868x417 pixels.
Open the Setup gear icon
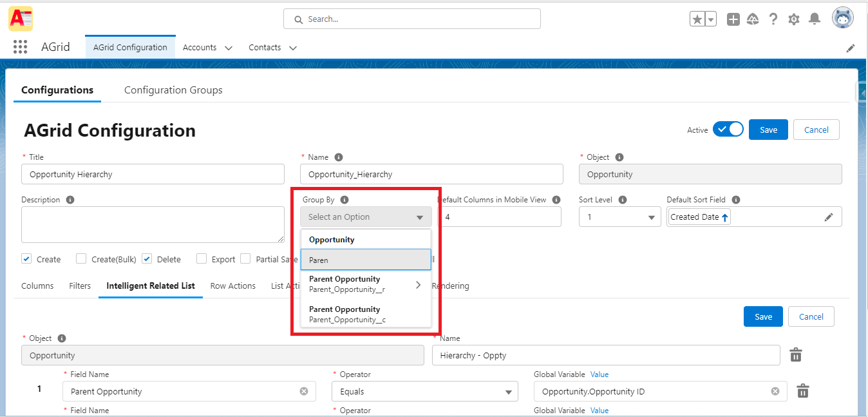[x=794, y=19]
